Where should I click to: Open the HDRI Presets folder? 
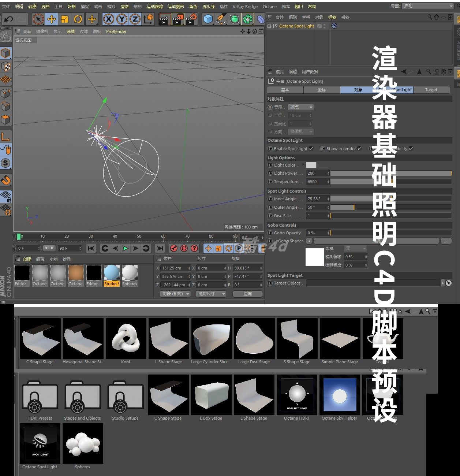[x=40, y=398]
